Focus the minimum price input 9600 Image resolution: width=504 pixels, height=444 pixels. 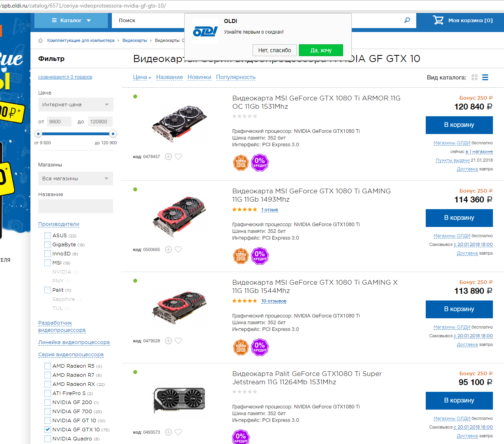(59, 122)
